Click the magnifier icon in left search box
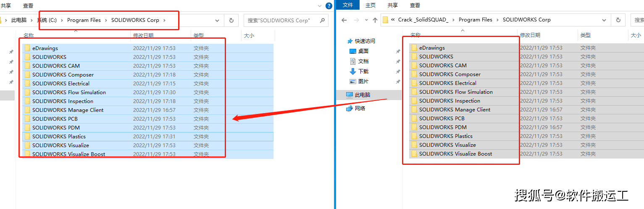Viewport: 644px width, 209px height. pos(322,20)
